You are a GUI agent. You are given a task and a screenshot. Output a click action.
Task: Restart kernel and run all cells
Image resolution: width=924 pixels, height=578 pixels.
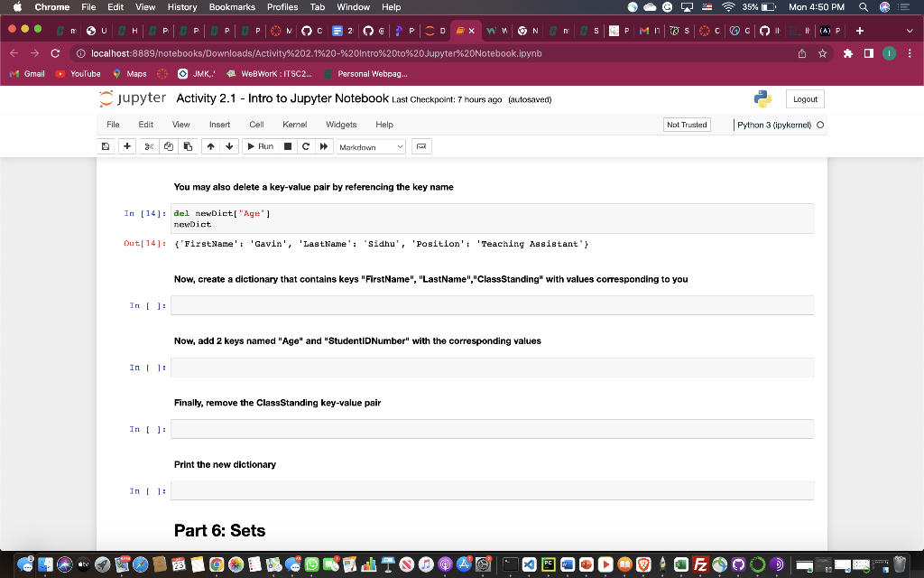pyautogui.click(x=324, y=146)
